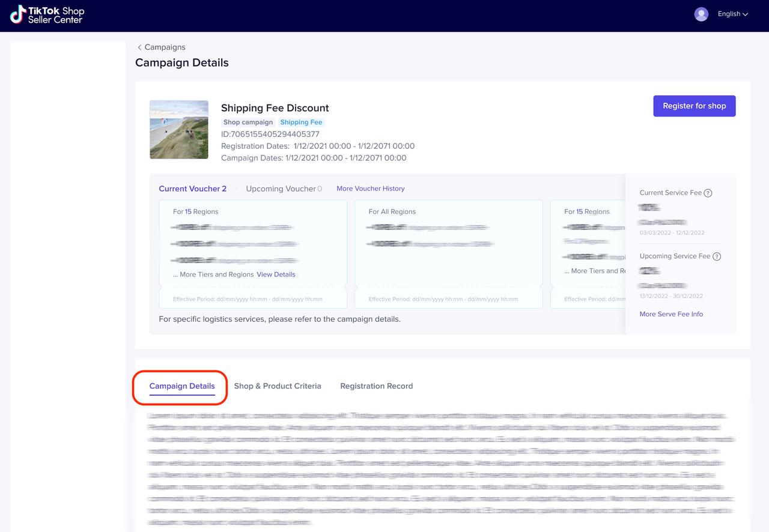Image resolution: width=769 pixels, height=532 pixels.
Task: Click the Upcoming Service Fee help icon
Action: (716, 256)
